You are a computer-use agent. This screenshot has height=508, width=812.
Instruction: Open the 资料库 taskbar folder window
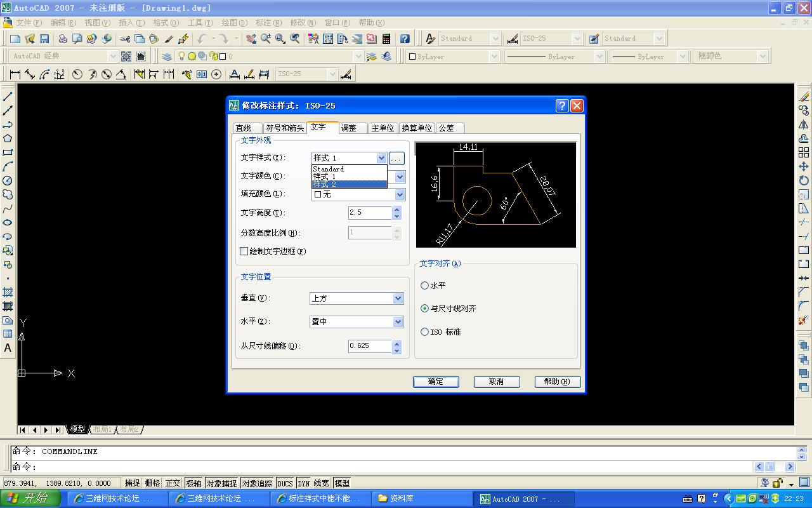tap(422, 498)
